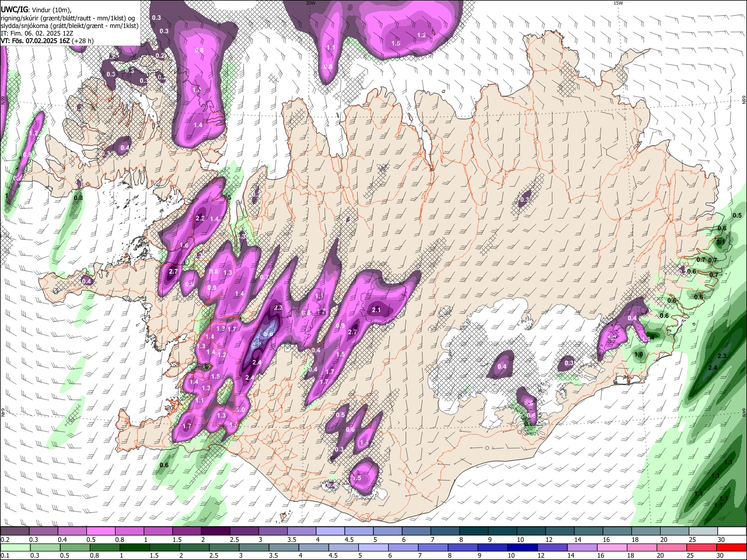Click the '0.1' label in the lower legend row
Viewport: 747px width, 560px height.
point(5,555)
